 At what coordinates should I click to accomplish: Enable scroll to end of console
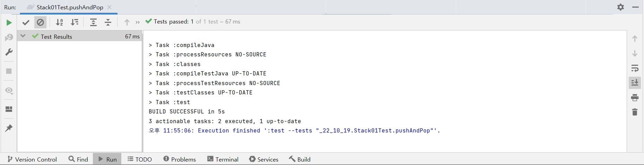(x=635, y=83)
